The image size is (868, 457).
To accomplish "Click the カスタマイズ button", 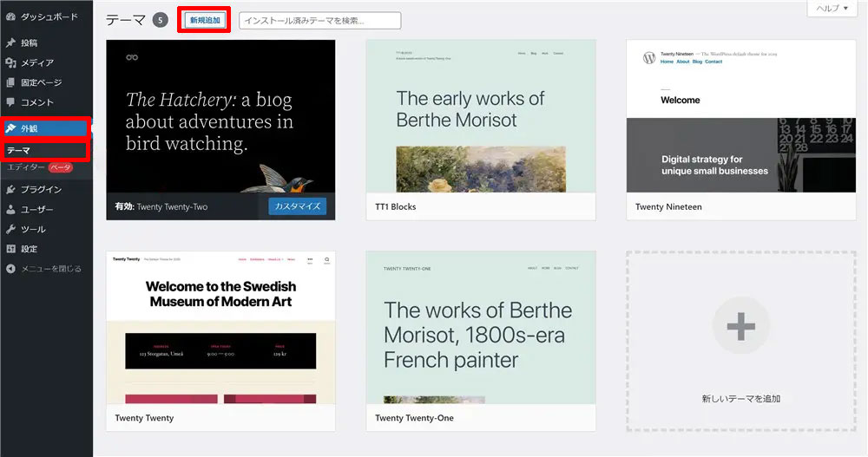I will point(297,206).
